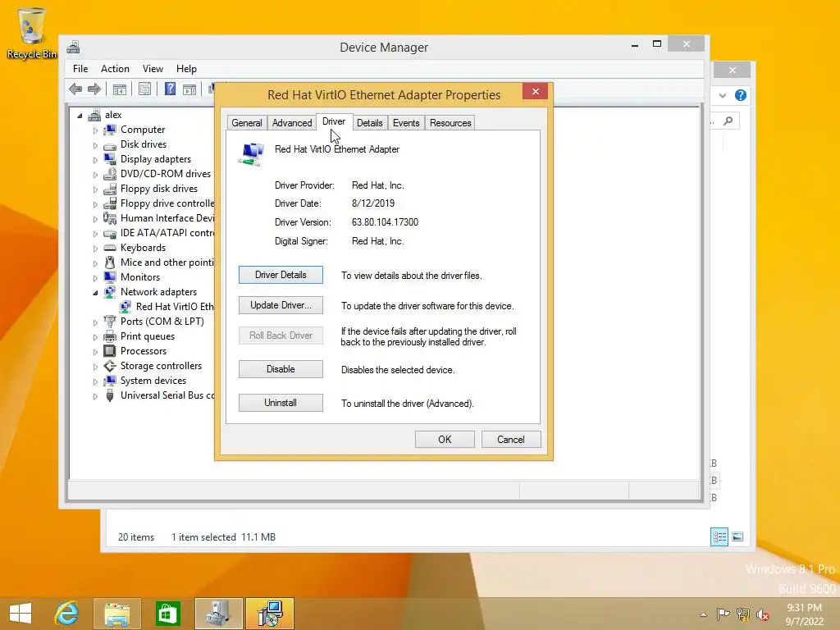Switch to the Events tab
This screenshot has width=840, height=630.
(406, 123)
